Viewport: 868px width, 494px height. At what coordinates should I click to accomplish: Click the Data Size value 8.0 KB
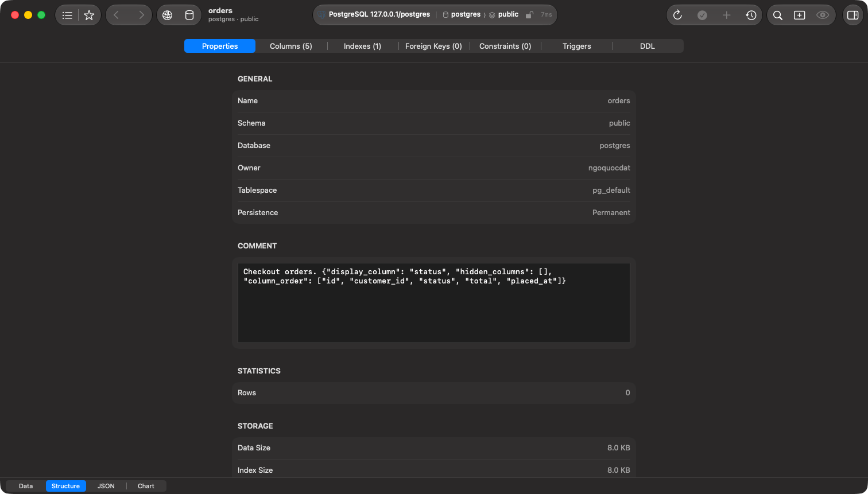tap(619, 448)
